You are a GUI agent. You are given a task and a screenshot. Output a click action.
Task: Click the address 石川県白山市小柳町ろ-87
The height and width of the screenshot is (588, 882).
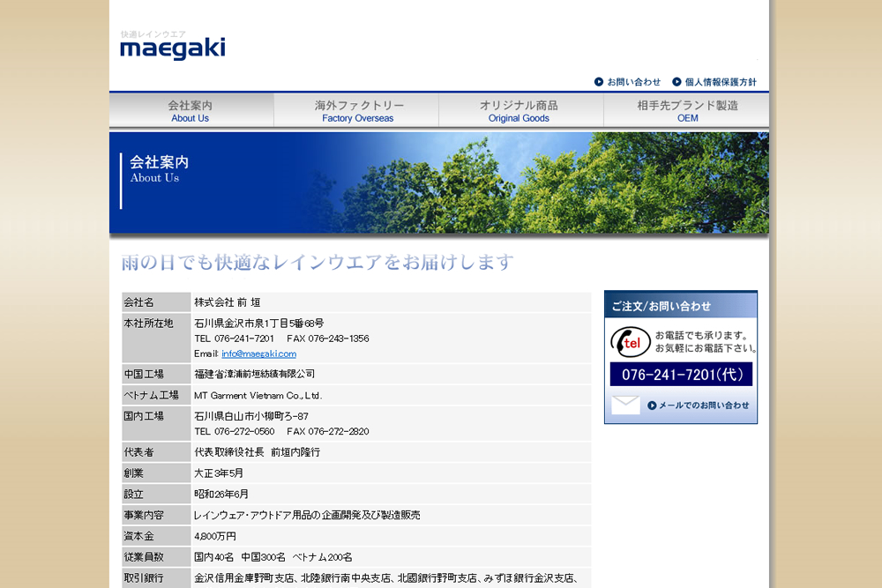[251, 416]
